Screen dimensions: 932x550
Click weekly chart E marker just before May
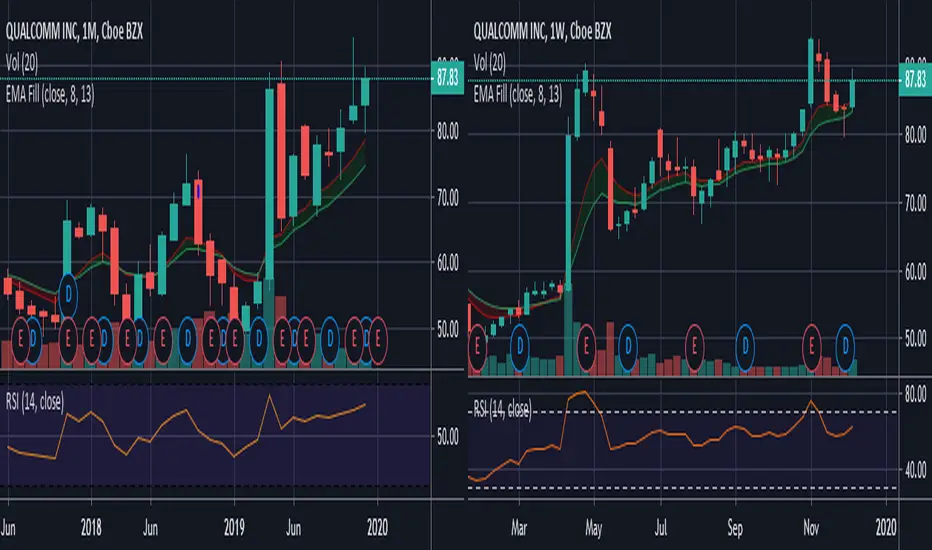point(586,347)
